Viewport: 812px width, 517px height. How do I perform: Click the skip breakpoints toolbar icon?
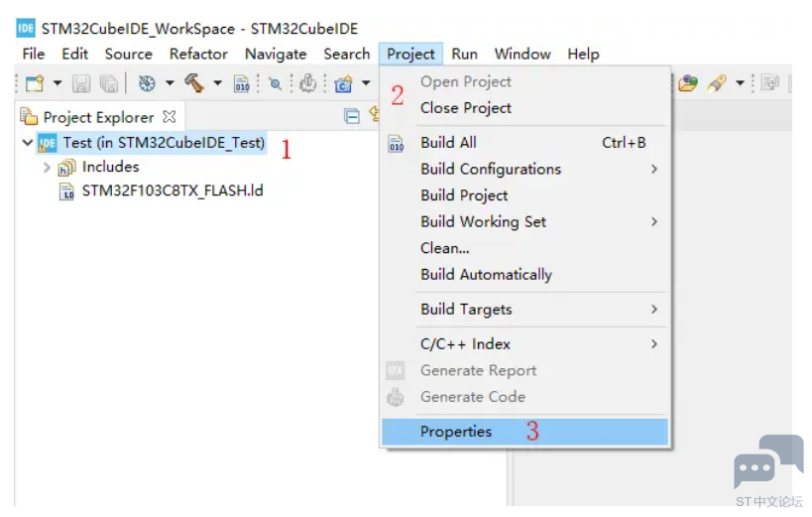(275, 83)
